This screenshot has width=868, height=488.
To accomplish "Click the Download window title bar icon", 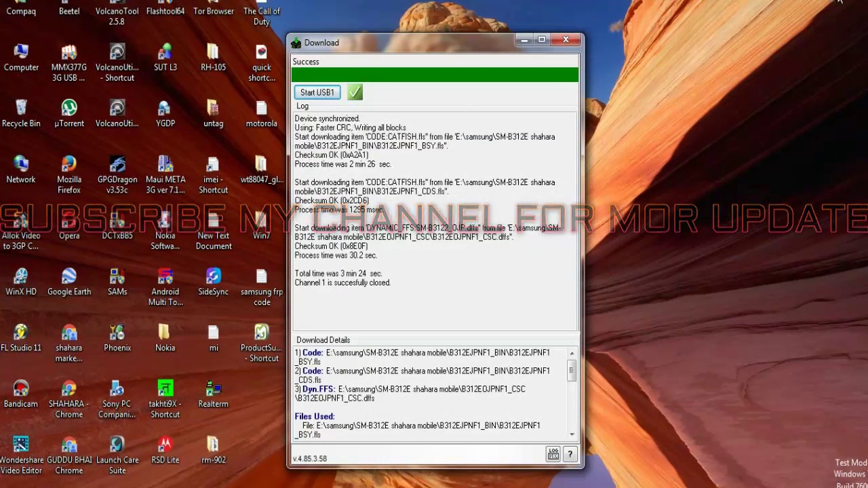I will pyautogui.click(x=296, y=43).
